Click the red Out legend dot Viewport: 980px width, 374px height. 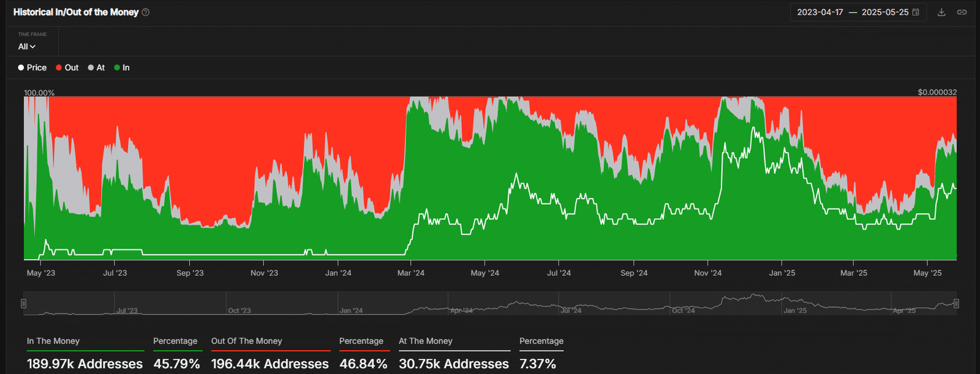59,67
